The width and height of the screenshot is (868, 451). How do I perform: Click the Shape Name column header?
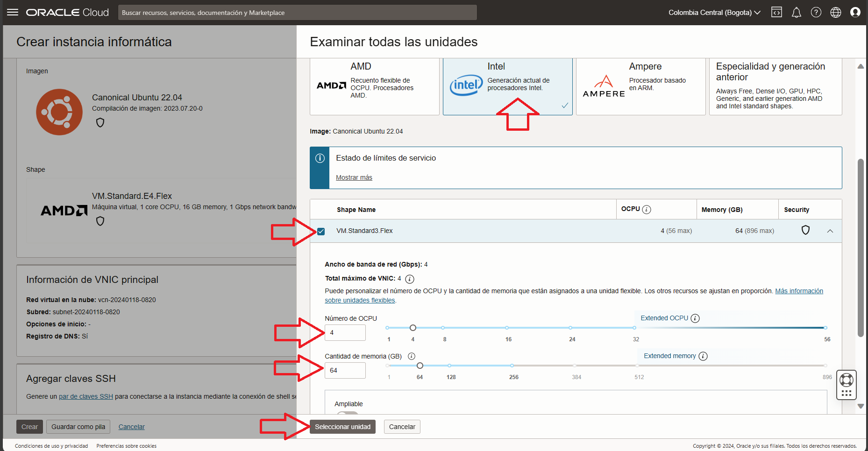tap(356, 210)
